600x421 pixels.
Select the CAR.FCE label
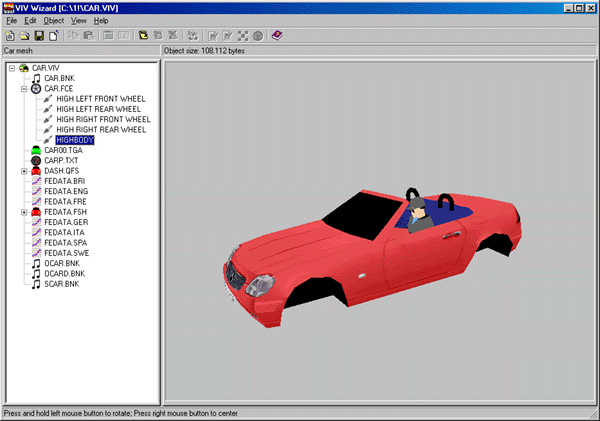tap(59, 88)
